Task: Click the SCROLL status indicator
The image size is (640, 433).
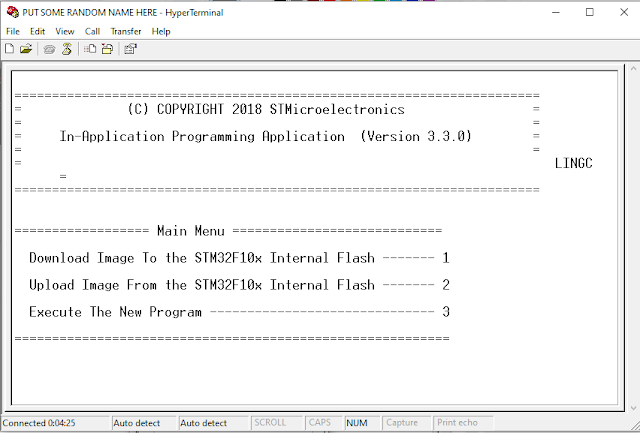Action: pos(277,423)
